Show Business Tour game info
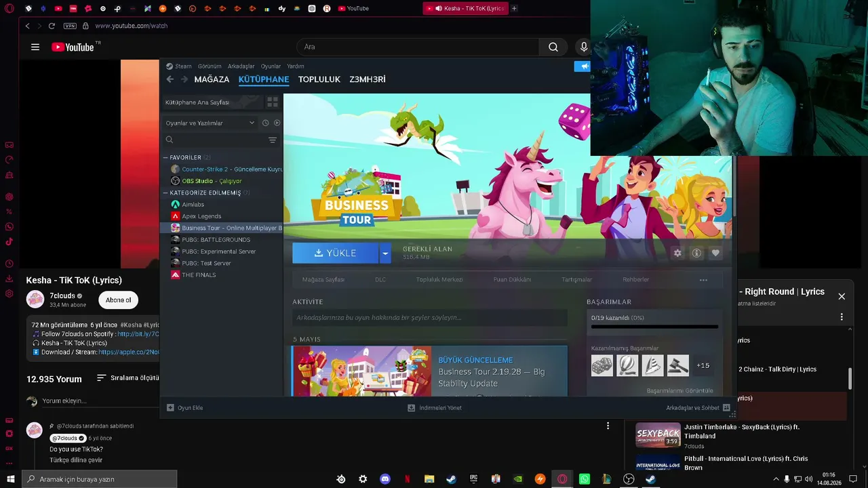The width and height of the screenshot is (868, 488). click(x=696, y=253)
